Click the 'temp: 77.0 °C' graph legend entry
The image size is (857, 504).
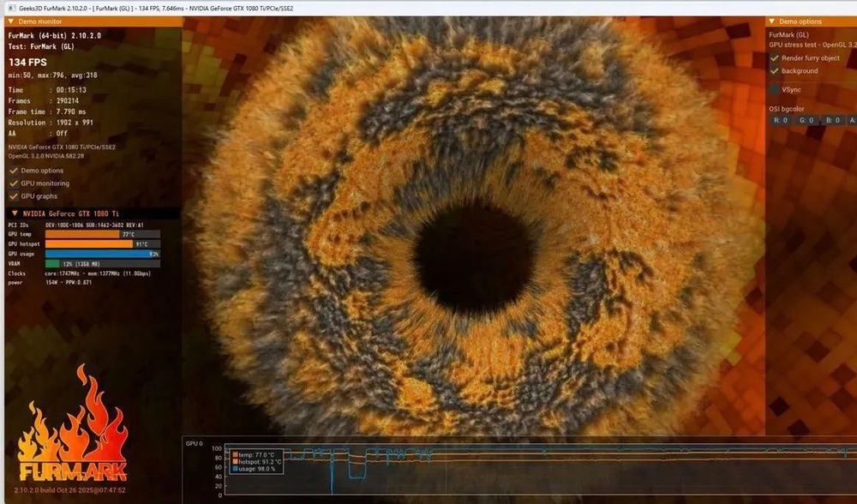point(254,455)
